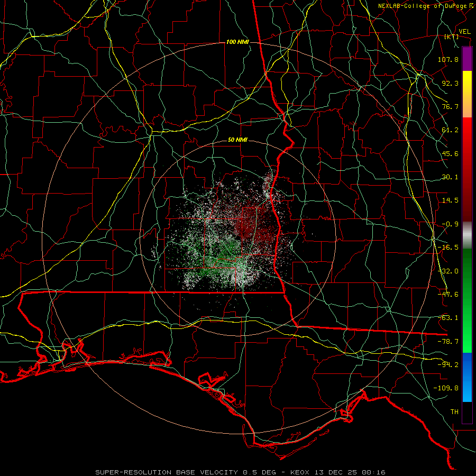Click the Super-Resolution Base Velocity caption text
The image size is (476, 476).
(x=241, y=472)
